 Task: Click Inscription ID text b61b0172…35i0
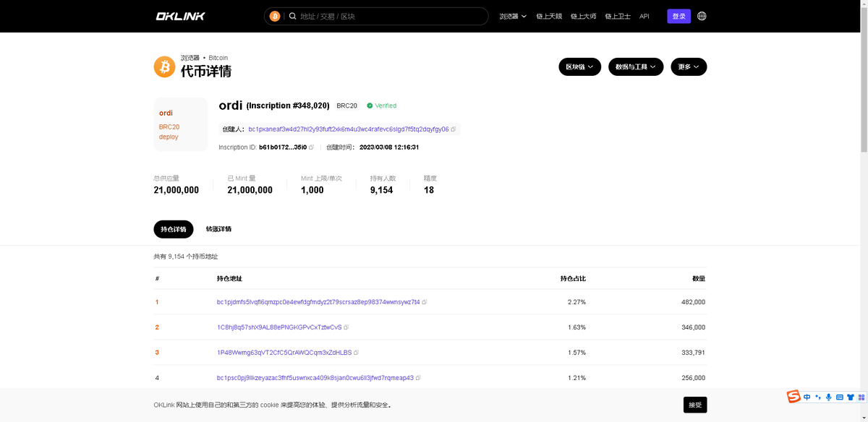click(x=282, y=147)
